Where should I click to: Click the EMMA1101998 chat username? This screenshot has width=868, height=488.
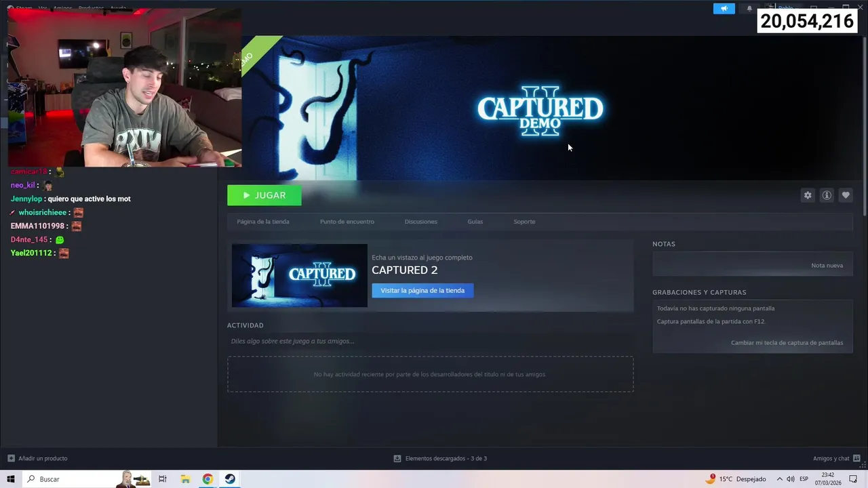tap(37, 226)
